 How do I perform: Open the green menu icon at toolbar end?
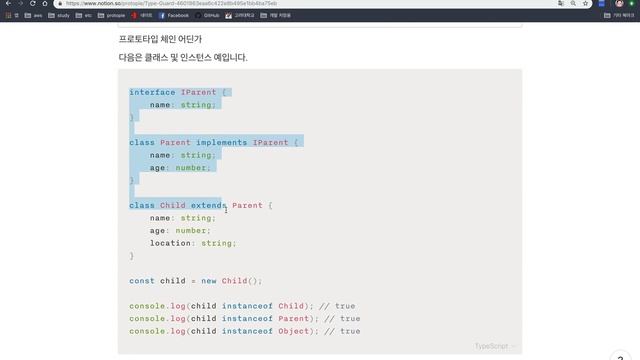pyautogui.click(x=631, y=3)
